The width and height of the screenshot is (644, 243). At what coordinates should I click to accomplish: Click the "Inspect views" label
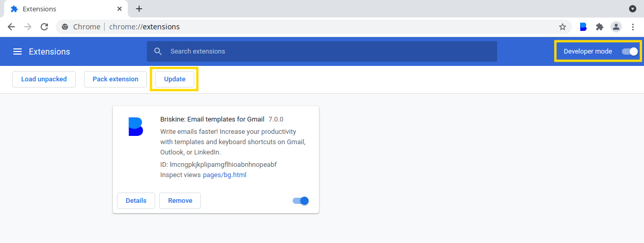coord(180,175)
